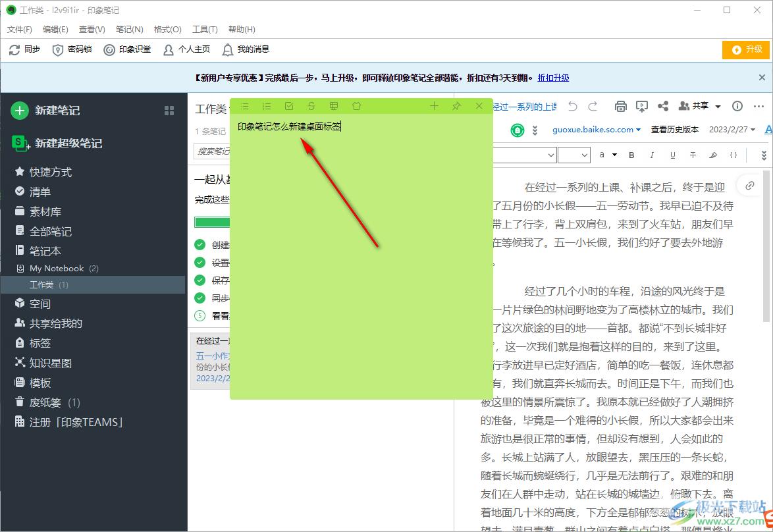Close the green sticky note

pyautogui.click(x=479, y=105)
